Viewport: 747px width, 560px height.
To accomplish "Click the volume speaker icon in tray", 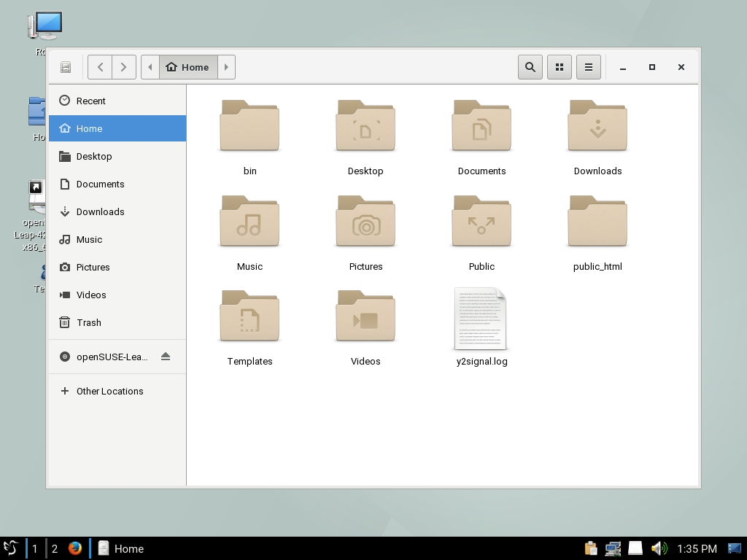I will (x=659, y=548).
